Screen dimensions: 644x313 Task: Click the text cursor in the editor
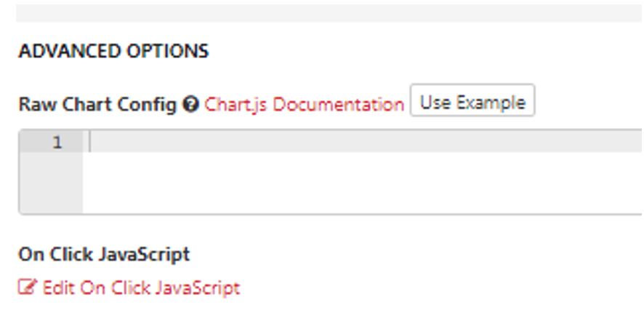(91, 143)
